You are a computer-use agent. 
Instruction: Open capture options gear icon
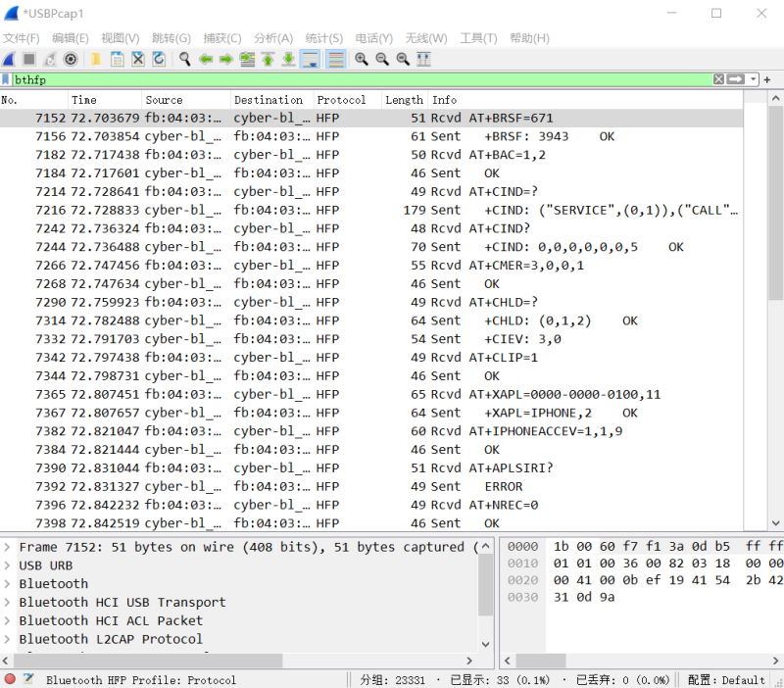pos(71,59)
